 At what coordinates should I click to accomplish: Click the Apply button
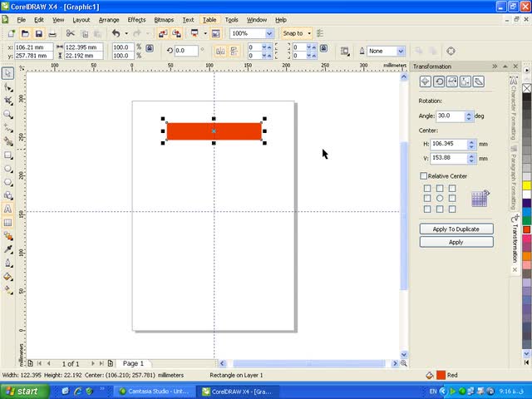(456, 242)
